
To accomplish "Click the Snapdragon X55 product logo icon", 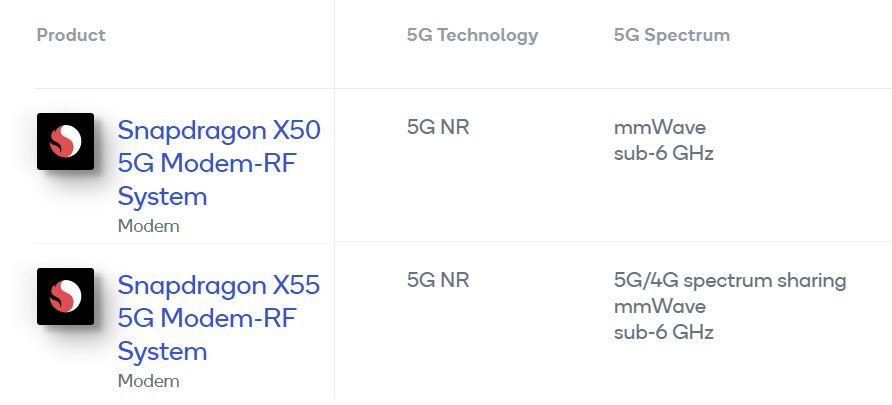I will click(65, 296).
